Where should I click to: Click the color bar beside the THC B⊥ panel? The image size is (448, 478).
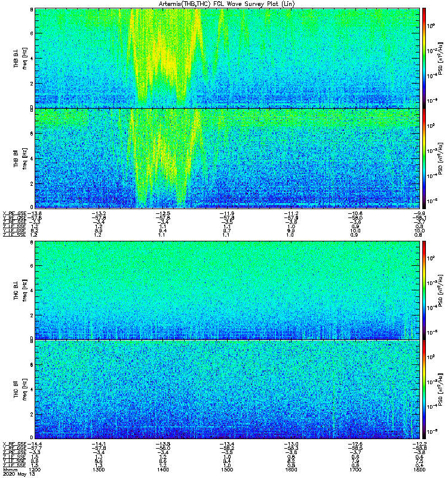pos(424,290)
